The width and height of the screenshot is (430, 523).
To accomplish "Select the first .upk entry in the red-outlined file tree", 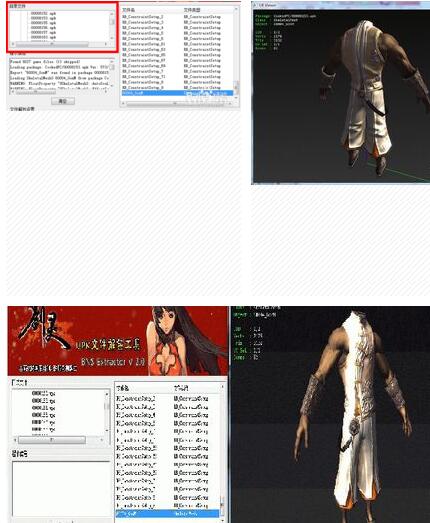I will coord(43,14).
